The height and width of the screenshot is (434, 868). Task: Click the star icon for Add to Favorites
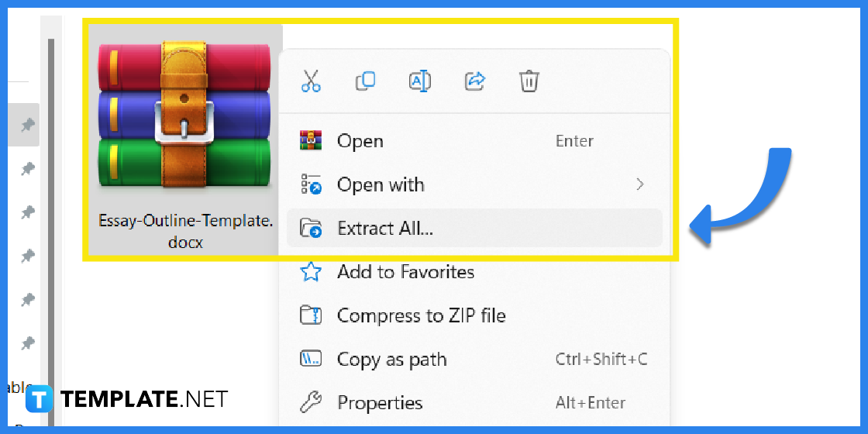click(x=311, y=272)
